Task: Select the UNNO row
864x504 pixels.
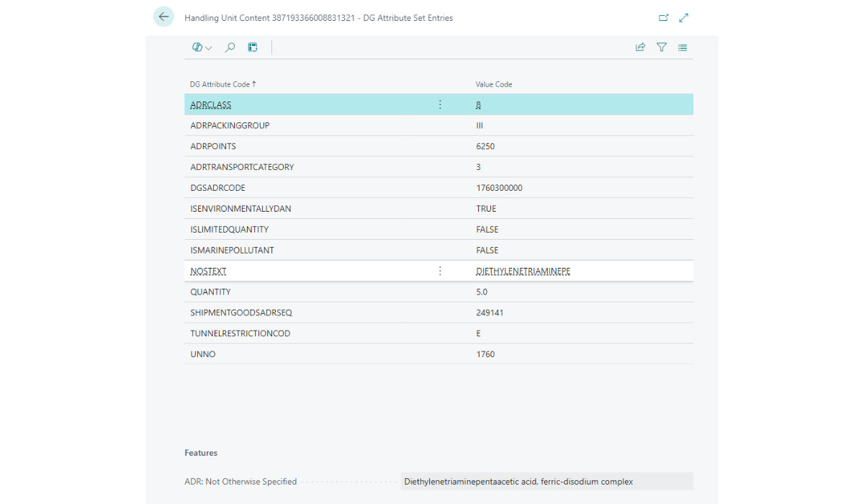Action: click(x=438, y=355)
